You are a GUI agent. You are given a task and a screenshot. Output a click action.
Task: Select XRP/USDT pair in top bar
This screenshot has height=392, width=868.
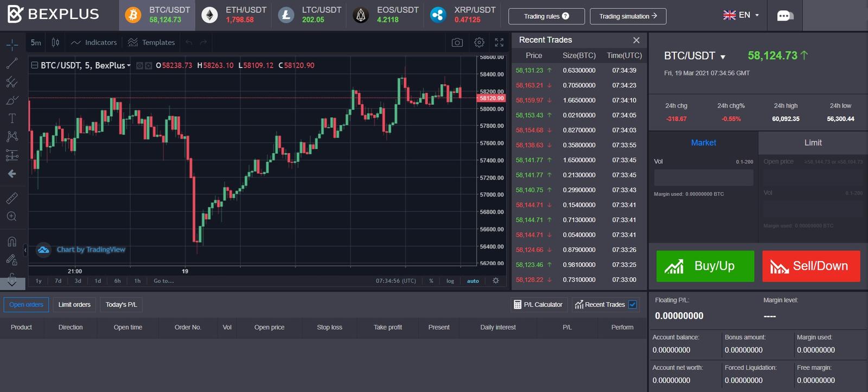click(463, 15)
